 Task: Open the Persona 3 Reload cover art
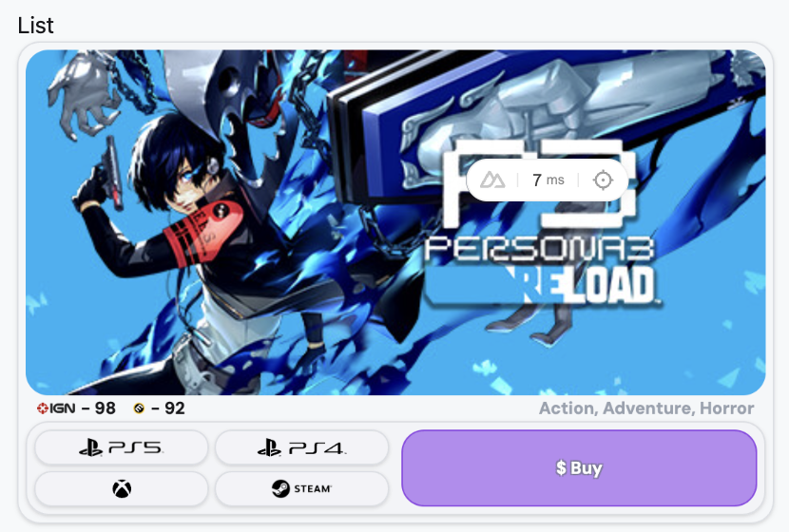(395, 222)
